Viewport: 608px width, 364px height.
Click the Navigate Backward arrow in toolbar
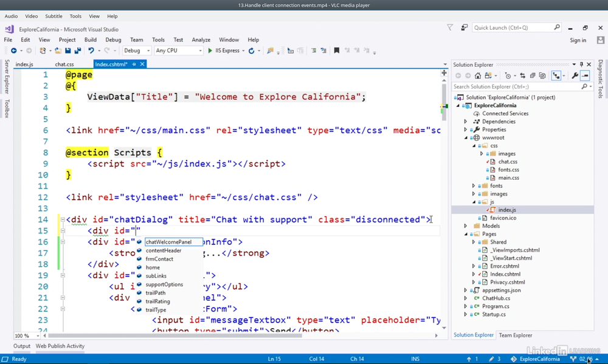[x=13, y=51]
